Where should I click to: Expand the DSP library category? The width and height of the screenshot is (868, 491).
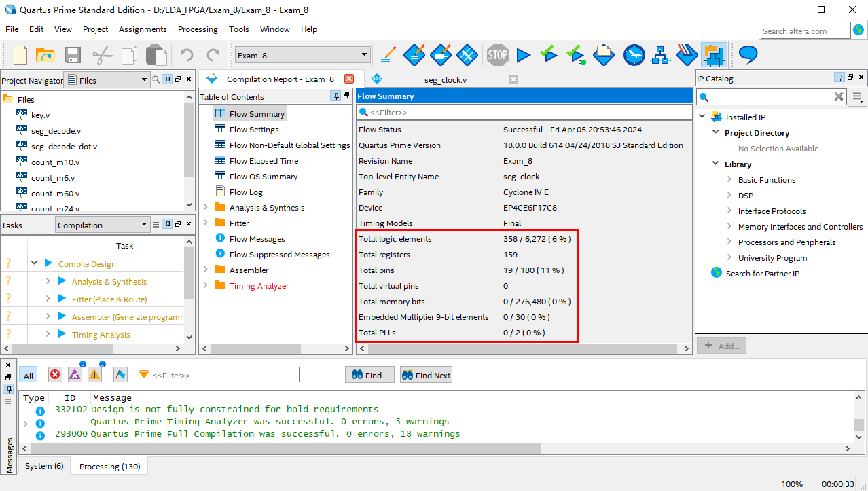pos(729,195)
